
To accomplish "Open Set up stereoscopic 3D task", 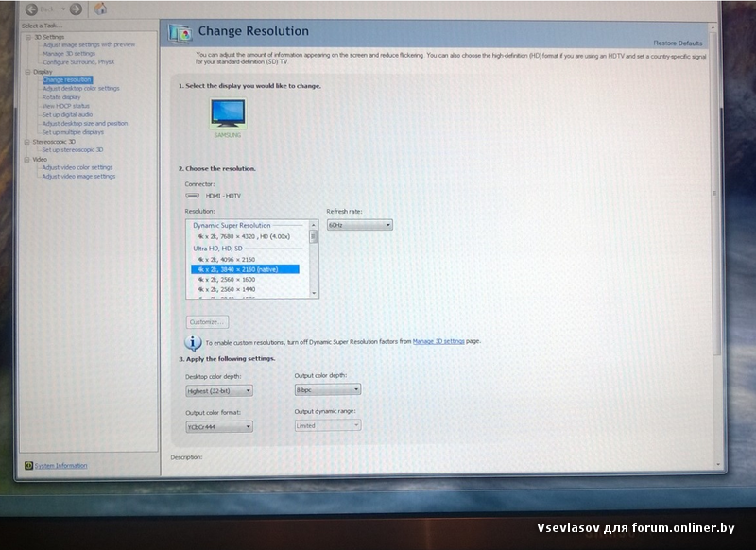I will (x=73, y=150).
